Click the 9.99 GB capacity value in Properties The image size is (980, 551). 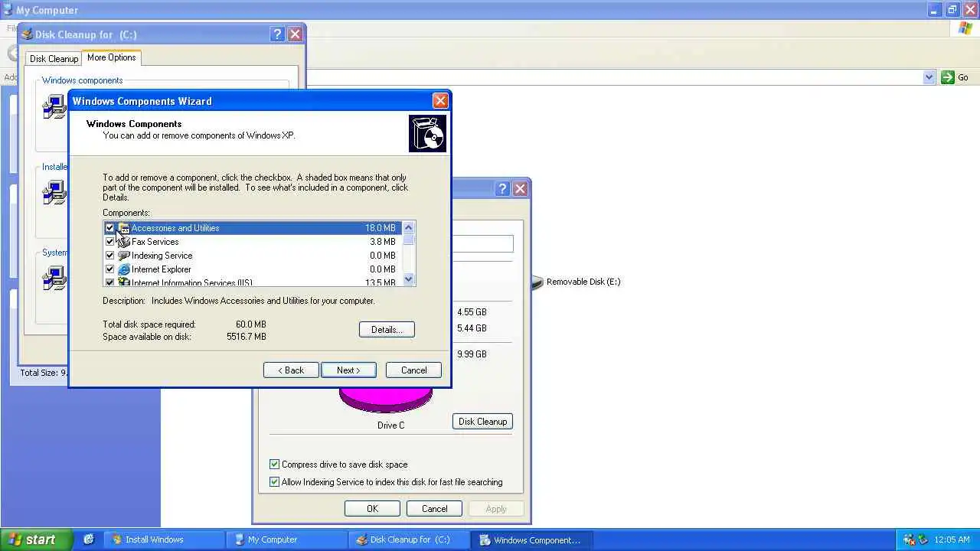point(472,354)
